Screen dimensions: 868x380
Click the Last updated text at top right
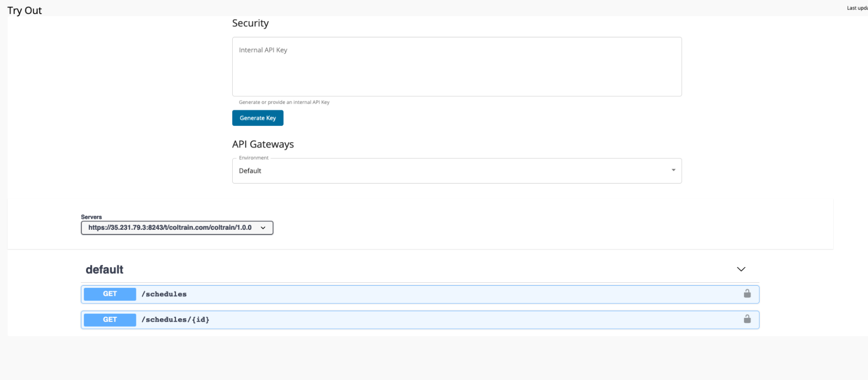[x=857, y=8]
